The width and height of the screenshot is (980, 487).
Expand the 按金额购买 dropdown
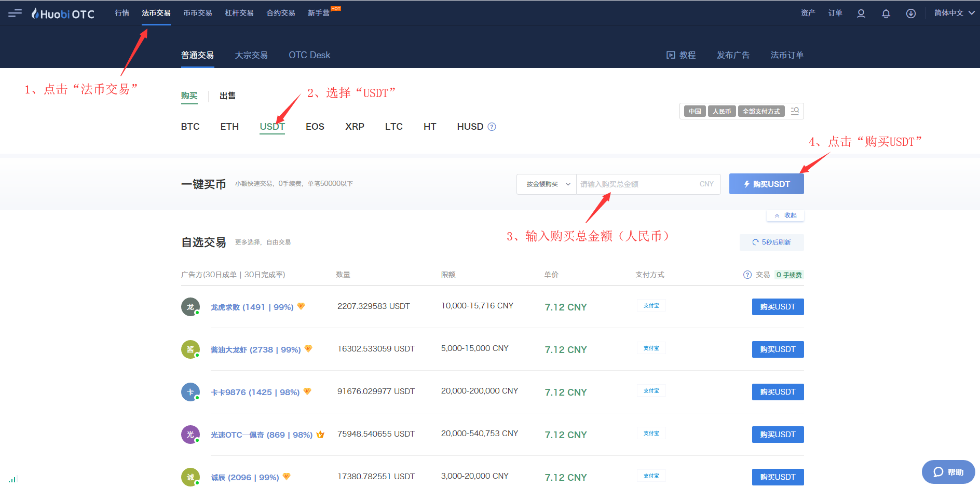coord(547,184)
